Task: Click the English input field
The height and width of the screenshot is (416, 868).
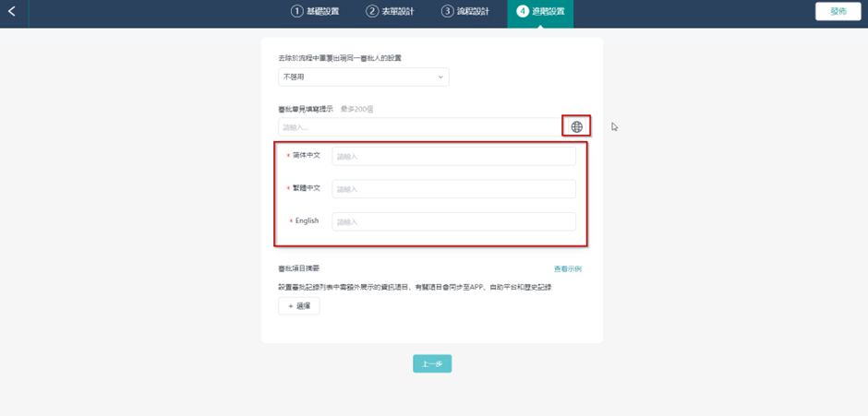Action: (x=453, y=222)
